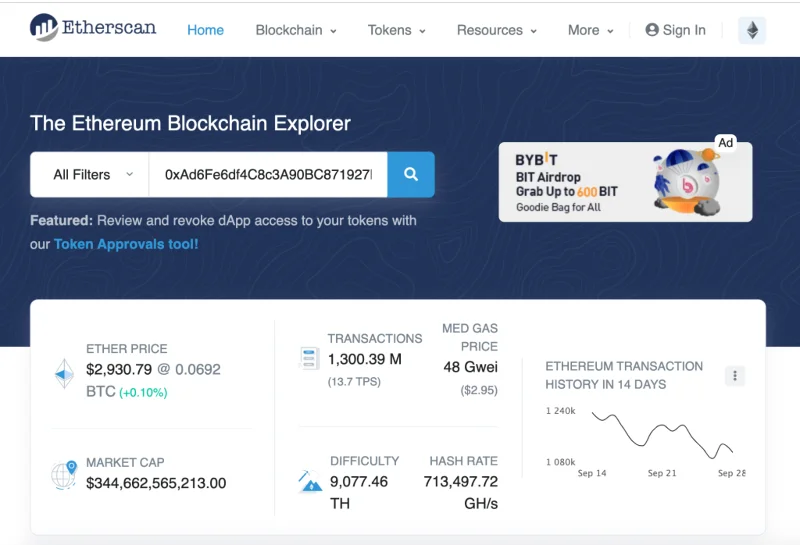Viewport: 800px width, 545px height.
Task: Click the +0.10% price change text
Action: tap(143, 392)
